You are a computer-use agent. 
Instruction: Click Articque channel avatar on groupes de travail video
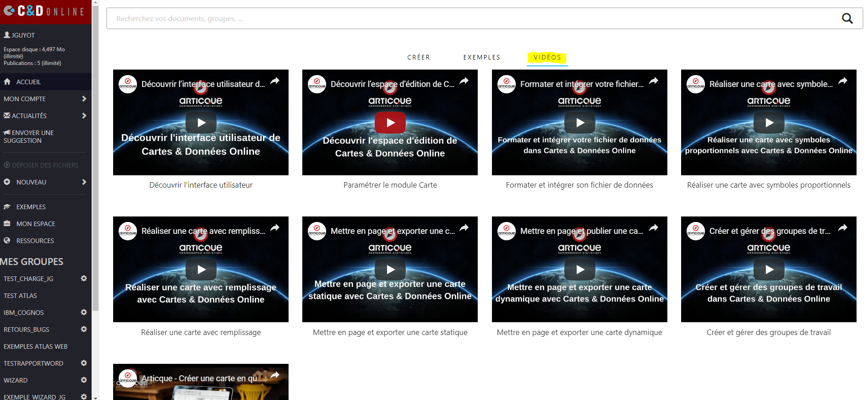pyautogui.click(x=696, y=231)
